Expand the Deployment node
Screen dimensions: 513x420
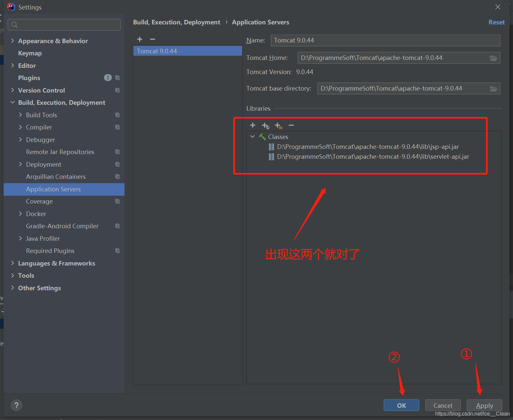(x=20, y=164)
